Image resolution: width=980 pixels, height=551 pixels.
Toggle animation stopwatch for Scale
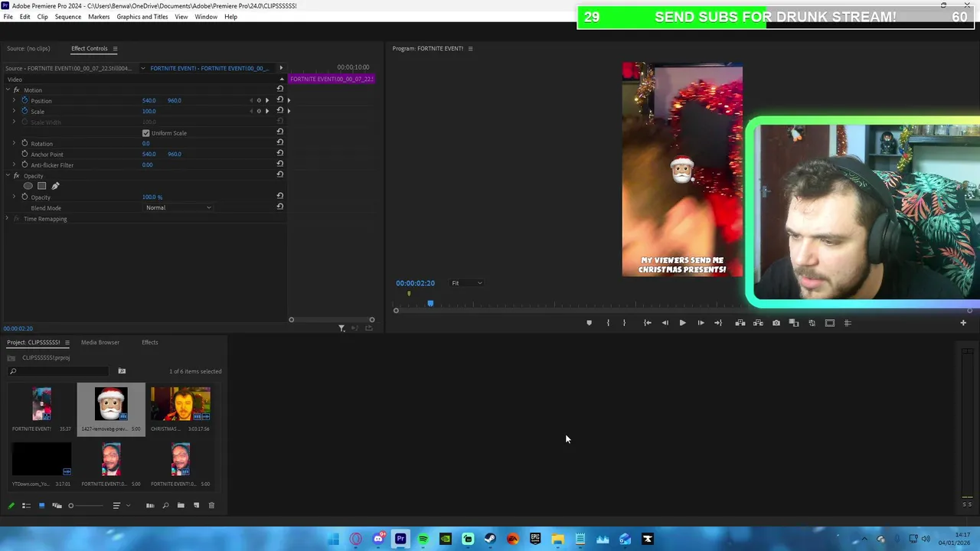tap(24, 111)
